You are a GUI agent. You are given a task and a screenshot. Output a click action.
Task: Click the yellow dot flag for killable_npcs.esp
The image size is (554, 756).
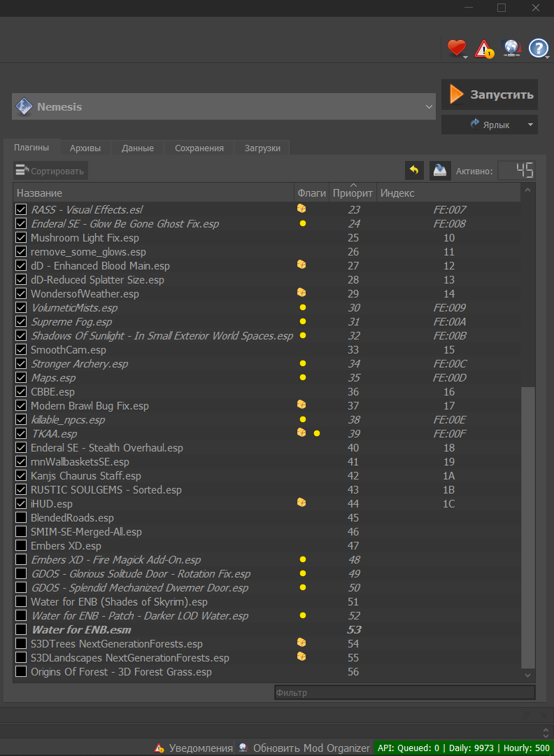(x=303, y=419)
